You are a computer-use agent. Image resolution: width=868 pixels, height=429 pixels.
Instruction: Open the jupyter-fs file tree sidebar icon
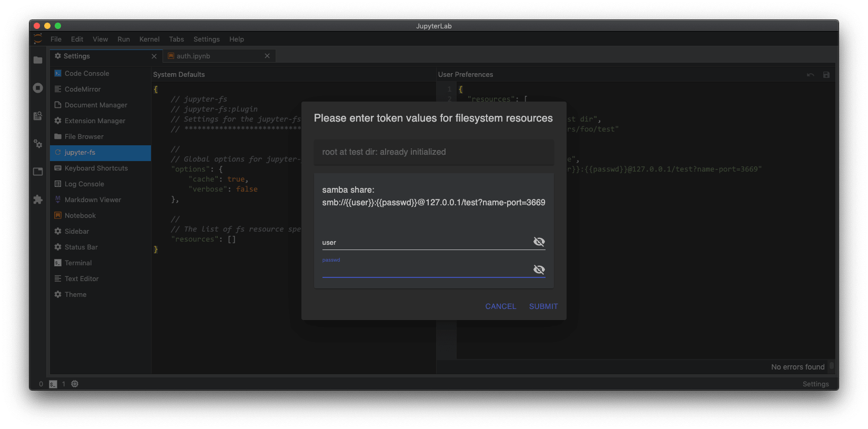pyautogui.click(x=38, y=116)
